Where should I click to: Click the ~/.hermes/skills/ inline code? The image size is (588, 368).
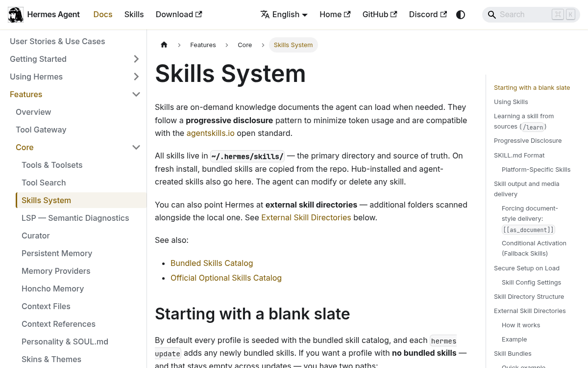(x=247, y=156)
